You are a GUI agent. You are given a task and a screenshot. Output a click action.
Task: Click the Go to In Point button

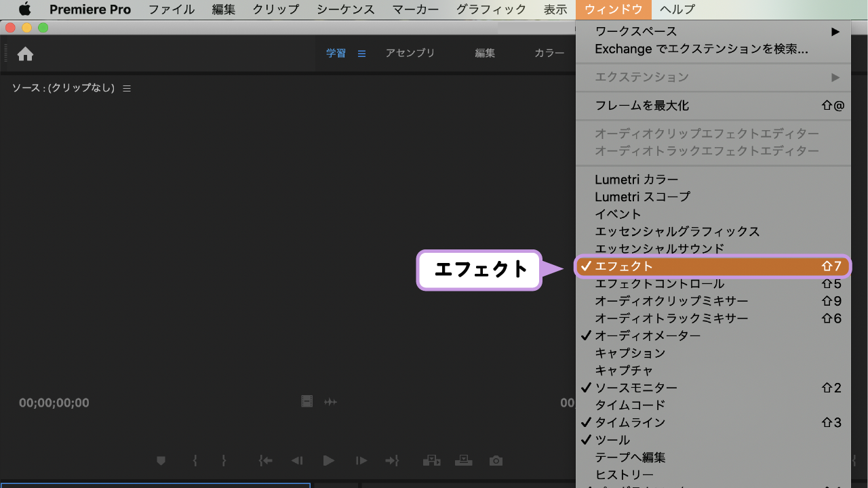click(266, 461)
